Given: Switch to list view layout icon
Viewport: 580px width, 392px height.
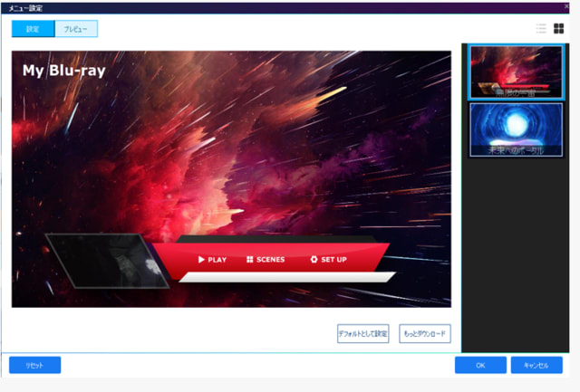Looking at the screenshot, I should [x=542, y=29].
